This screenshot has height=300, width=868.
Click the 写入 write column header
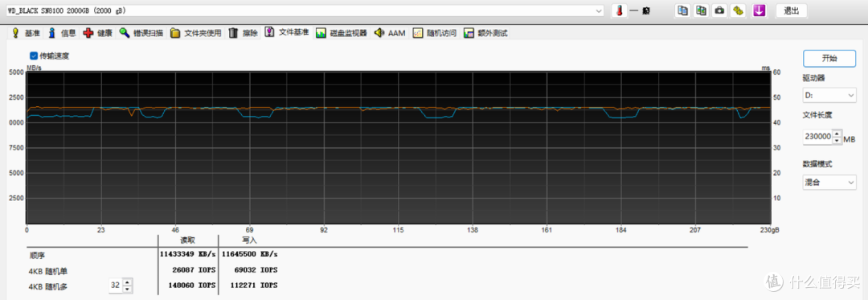250,240
